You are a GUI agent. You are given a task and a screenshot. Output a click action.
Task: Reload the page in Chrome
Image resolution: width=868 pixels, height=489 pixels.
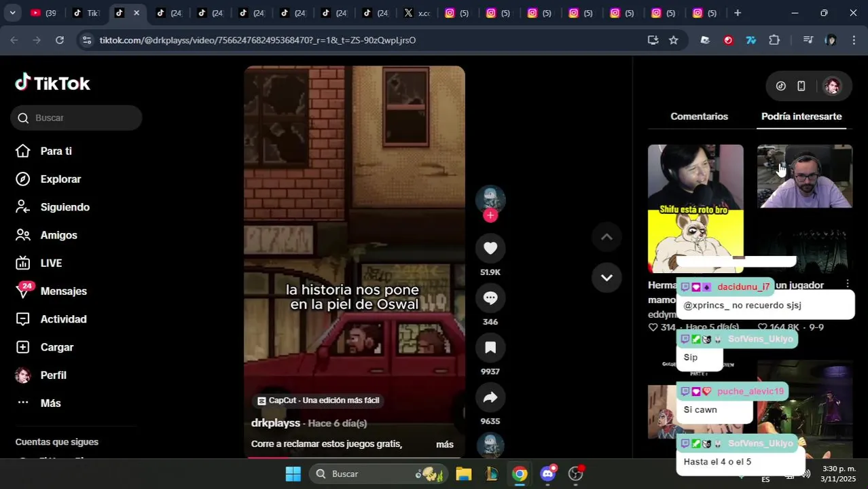59,40
